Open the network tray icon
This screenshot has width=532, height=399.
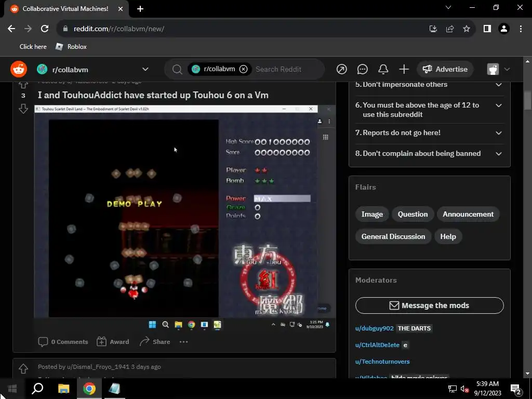point(453,389)
